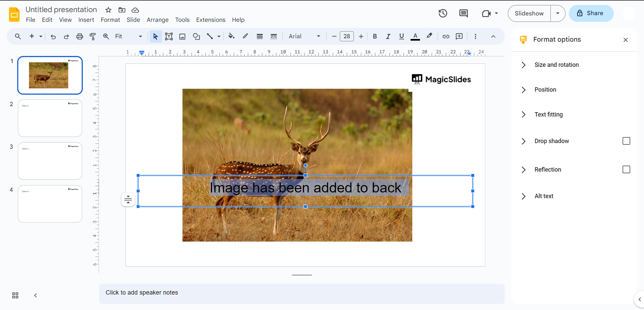Viewport: 644px width, 310px height.
Task: Select slide 3 thumbnail
Action: coord(50,161)
